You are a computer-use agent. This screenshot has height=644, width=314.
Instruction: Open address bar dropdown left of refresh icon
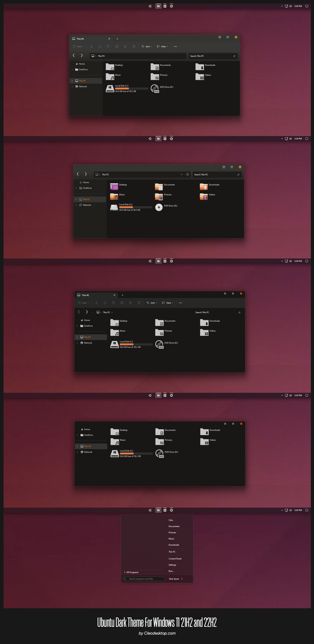pyautogui.click(x=182, y=174)
